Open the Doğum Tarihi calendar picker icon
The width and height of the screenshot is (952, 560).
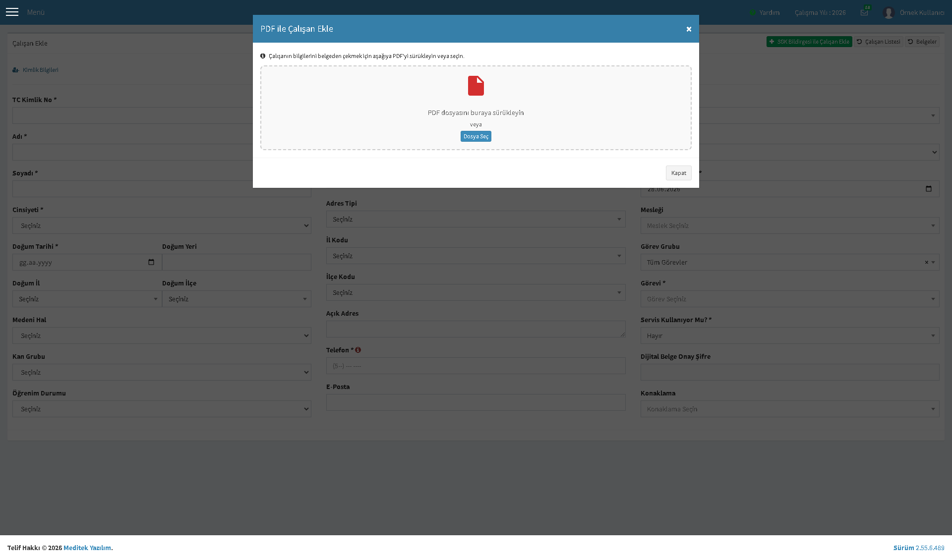(151, 262)
